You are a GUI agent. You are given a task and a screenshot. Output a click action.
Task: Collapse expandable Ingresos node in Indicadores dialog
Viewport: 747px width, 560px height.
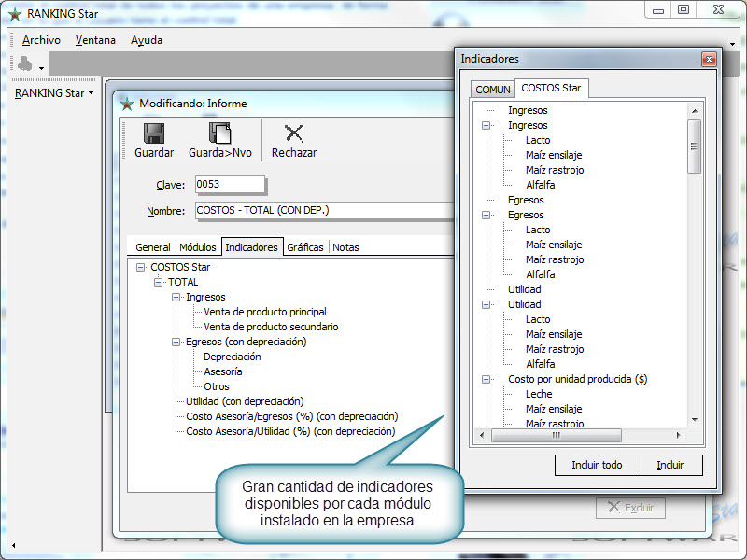click(486, 125)
